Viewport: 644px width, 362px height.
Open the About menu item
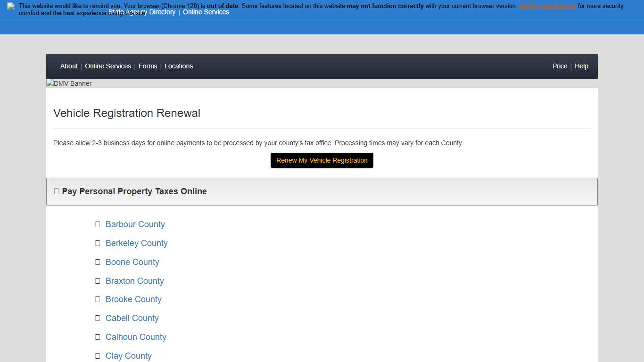69,66
